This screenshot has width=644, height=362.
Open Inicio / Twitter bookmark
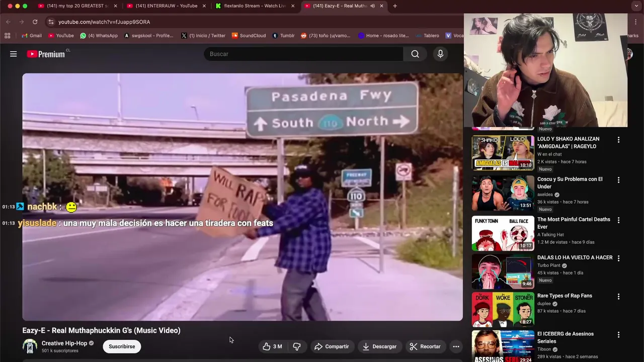pyautogui.click(x=203, y=36)
